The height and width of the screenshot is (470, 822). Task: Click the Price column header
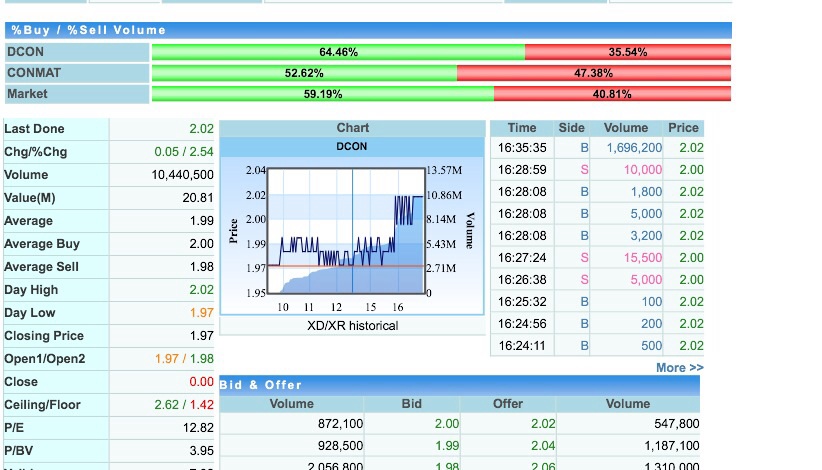(683, 128)
